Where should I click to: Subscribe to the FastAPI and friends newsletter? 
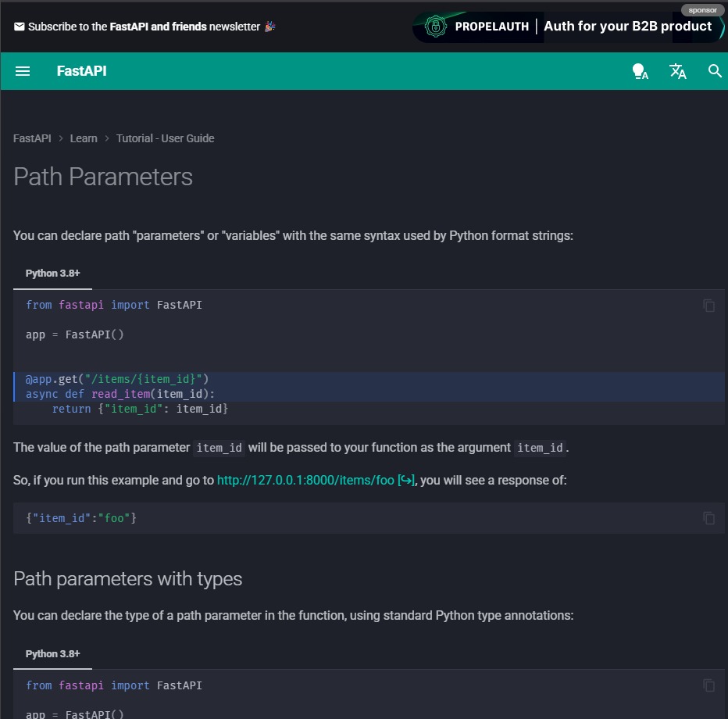click(145, 26)
